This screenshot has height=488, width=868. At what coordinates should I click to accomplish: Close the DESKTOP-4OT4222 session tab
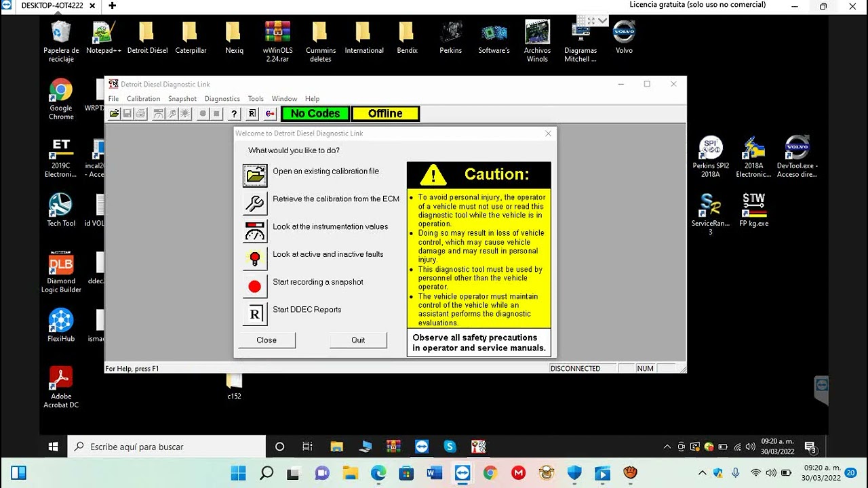92,5
